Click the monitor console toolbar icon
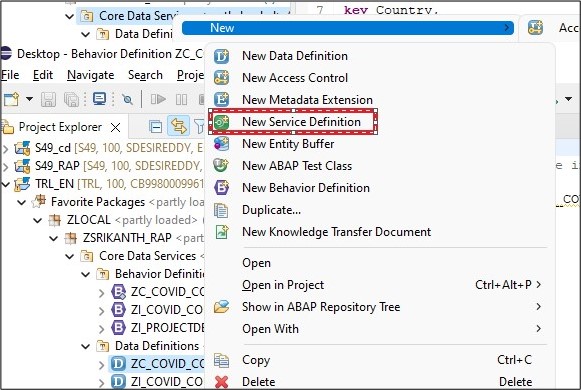Viewport: 581px width, 390px height. [99, 99]
